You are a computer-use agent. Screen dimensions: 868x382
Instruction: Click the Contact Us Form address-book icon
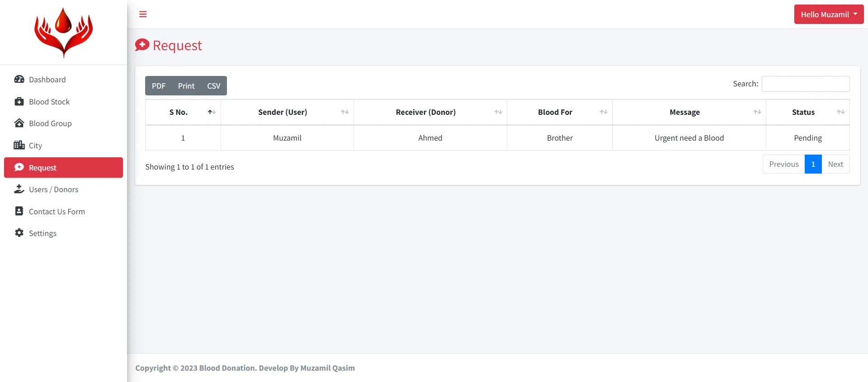[x=19, y=211]
